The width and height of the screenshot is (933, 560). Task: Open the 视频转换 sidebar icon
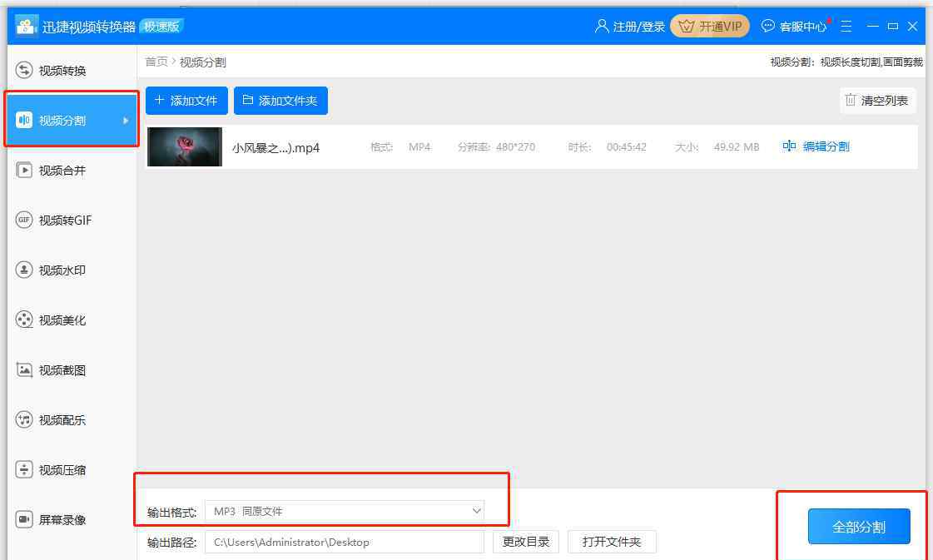24,71
